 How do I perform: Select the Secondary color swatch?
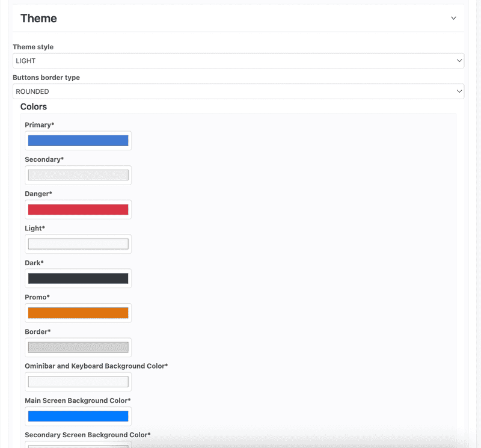point(78,174)
